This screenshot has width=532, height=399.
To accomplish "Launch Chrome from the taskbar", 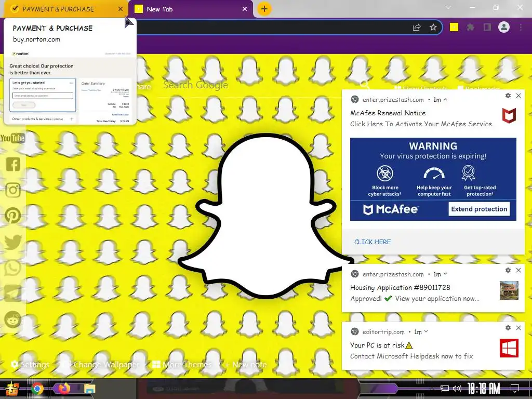I will point(37,389).
